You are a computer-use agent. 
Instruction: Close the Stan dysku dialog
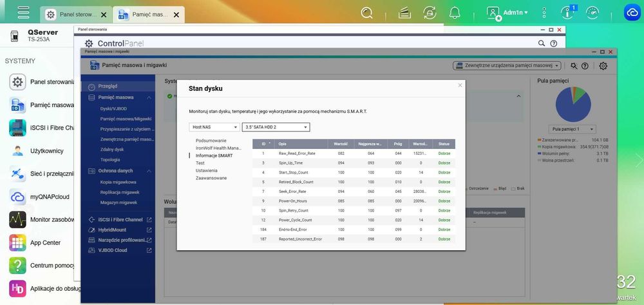coord(460,85)
